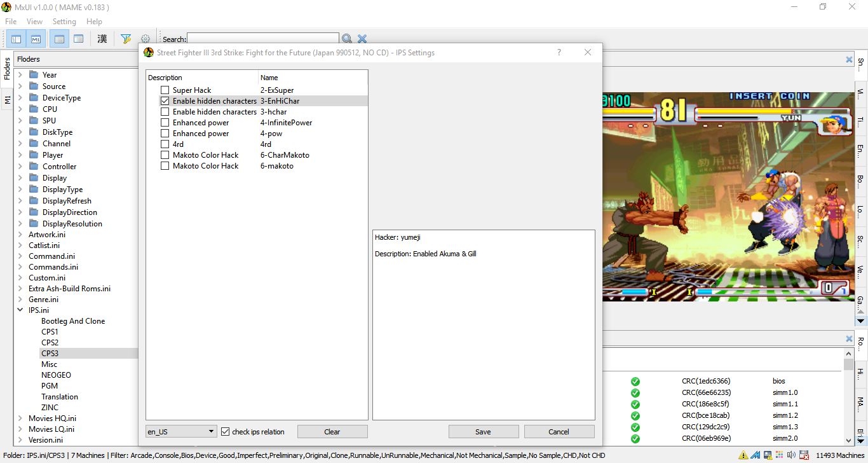
Task: Open the filter settings icon
Action: pyautogui.click(x=126, y=39)
